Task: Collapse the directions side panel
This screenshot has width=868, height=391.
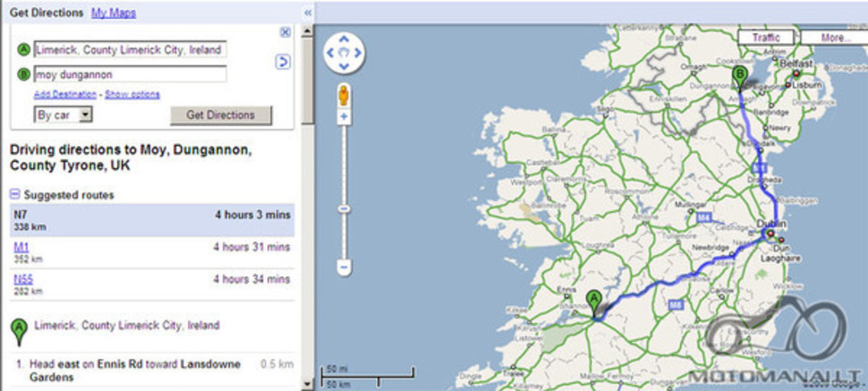Action: [308, 13]
